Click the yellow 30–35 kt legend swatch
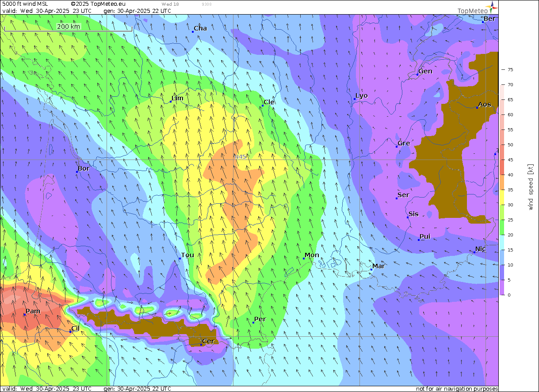The width and height of the screenshot is (539, 392). pyautogui.click(x=502, y=197)
